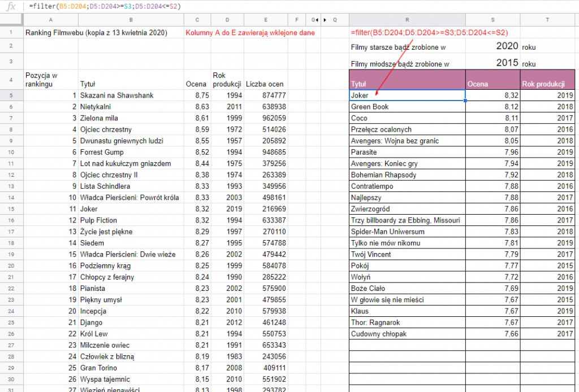Click rating cell 8,75
Screen dimensions: 579x392
[197, 95]
